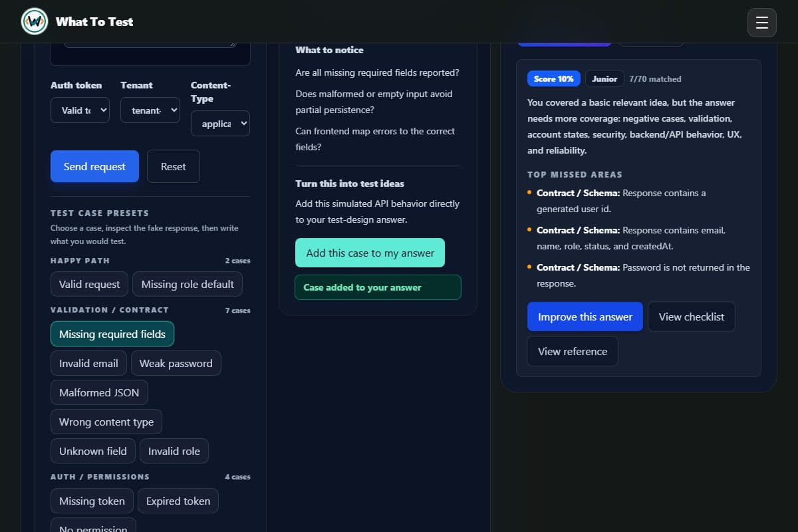Choose the Invalid email preset
Screen dimensions: 798x532
coord(88,363)
